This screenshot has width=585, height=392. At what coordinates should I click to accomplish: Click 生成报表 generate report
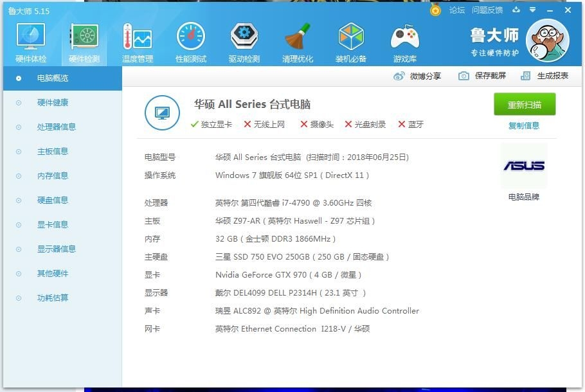click(544, 76)
